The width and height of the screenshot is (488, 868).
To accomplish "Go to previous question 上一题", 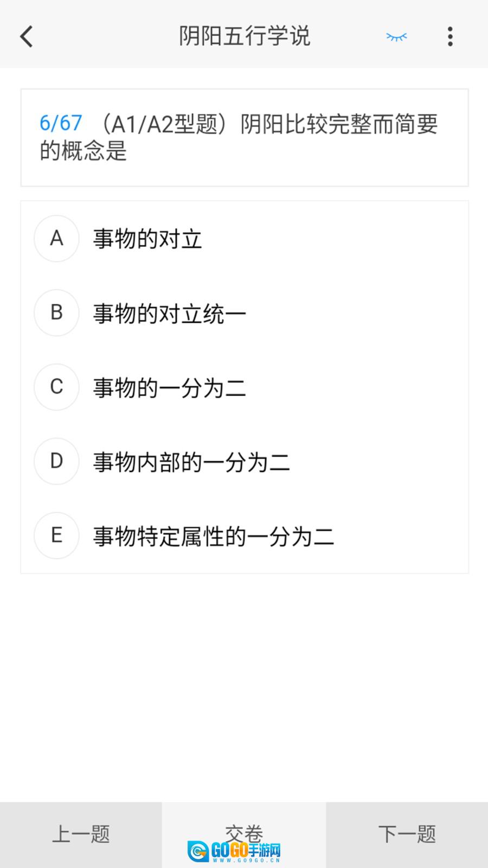I will click(x=81, y=834).
